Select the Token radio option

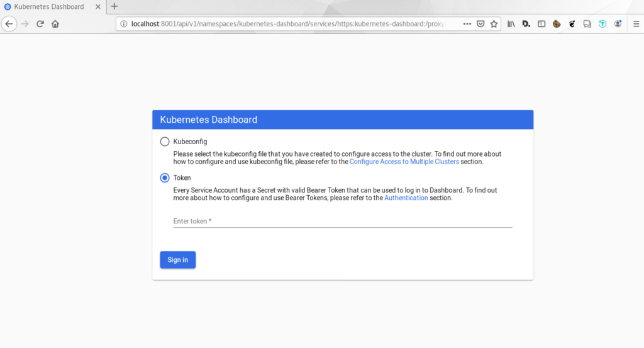point(165,178)
